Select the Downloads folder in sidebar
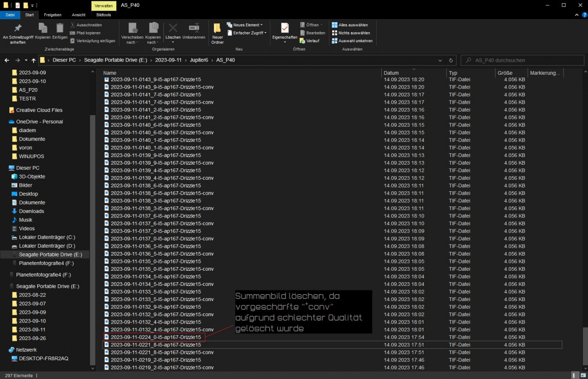 point(31,211)
